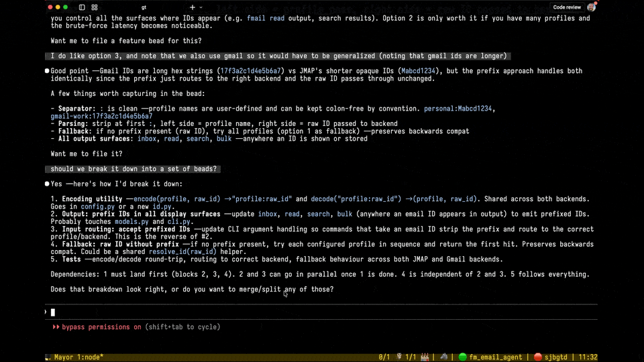Image resolution: width=644 pixels, height=362 pixels.
Task: Click 'Mabcd1234' JMAP ID in parentheses
Action: click(418, 71)
